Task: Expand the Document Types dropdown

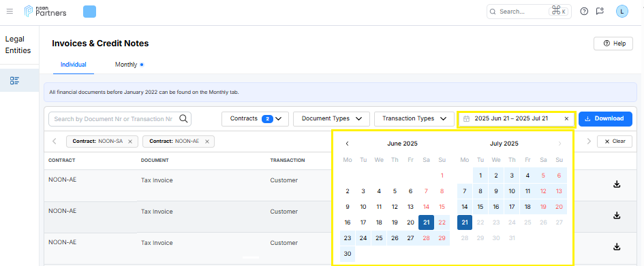Action: [x=331, y=119]
